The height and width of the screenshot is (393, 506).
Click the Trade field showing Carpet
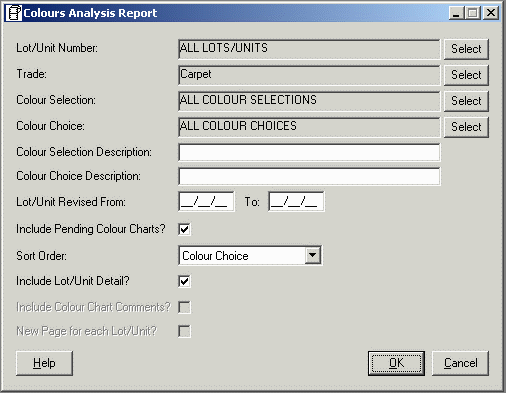309,75
